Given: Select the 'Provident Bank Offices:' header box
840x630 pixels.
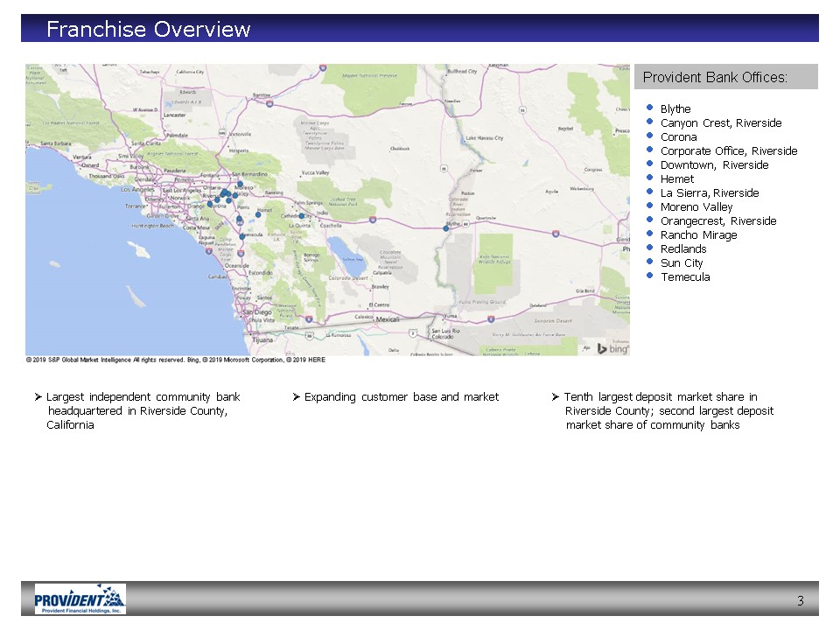Looking at the screenshot, I should click(x=725, y=77).
